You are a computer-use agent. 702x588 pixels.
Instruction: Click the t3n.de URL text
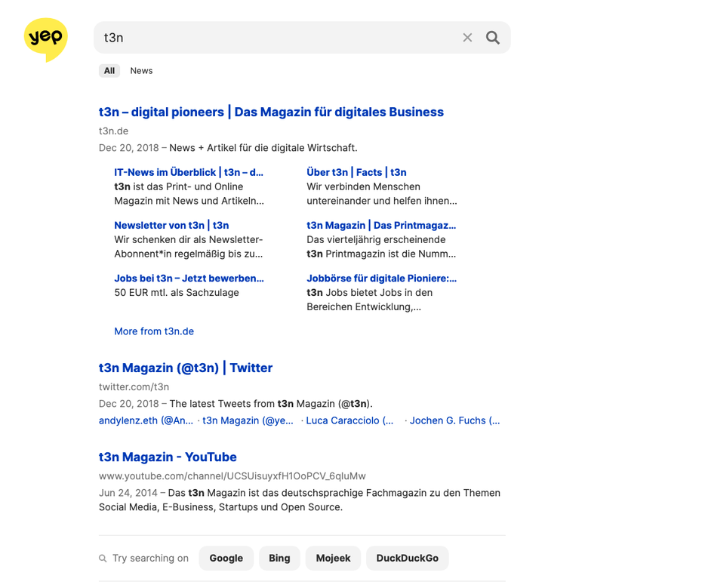point(114,131)
